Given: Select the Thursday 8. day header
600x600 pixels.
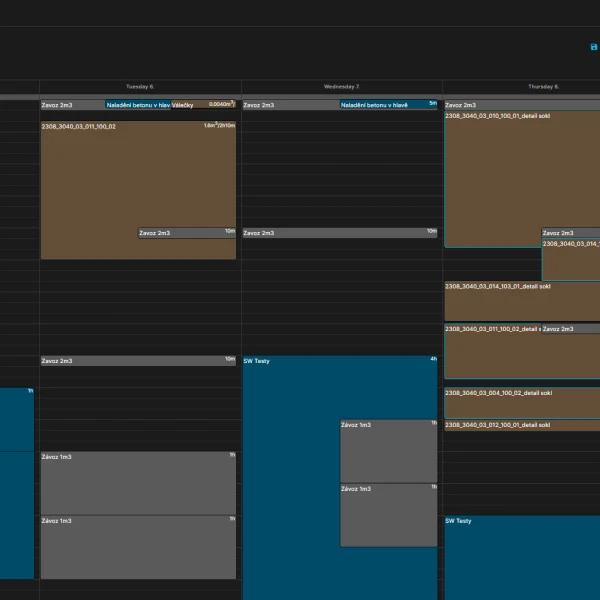Looking at the screenshot, I should coord(543,86).
